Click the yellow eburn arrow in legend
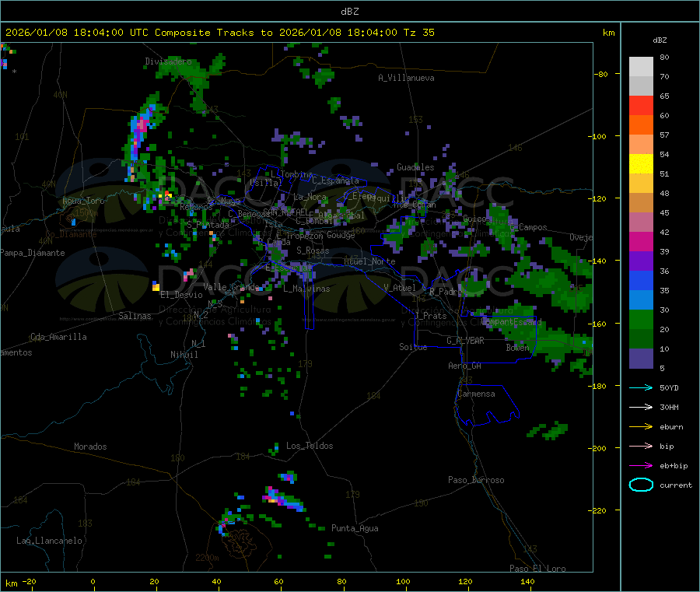Screen dimensions: 700x592 (x=641, y=426)
